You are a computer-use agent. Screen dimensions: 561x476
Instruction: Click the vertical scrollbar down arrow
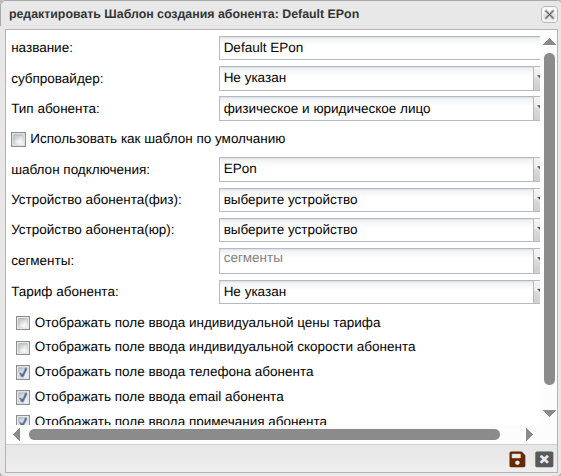pyautogui.click(x=549, y=413)
